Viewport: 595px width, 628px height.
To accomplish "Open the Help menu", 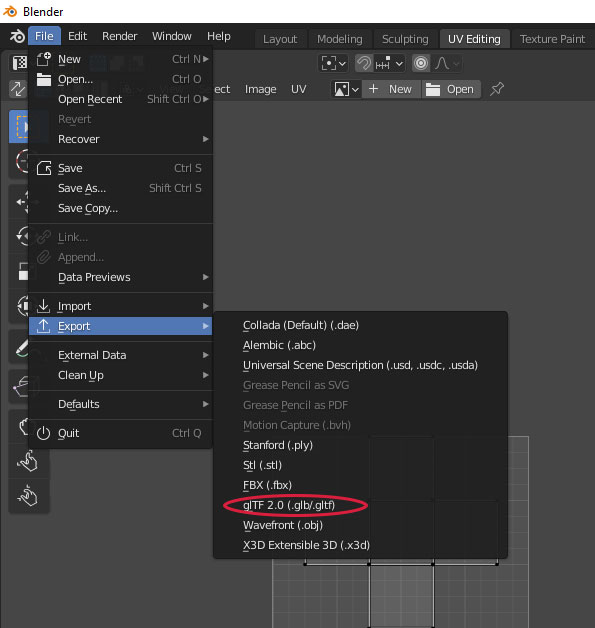I will pyautogui.click(x=219, y=36).
